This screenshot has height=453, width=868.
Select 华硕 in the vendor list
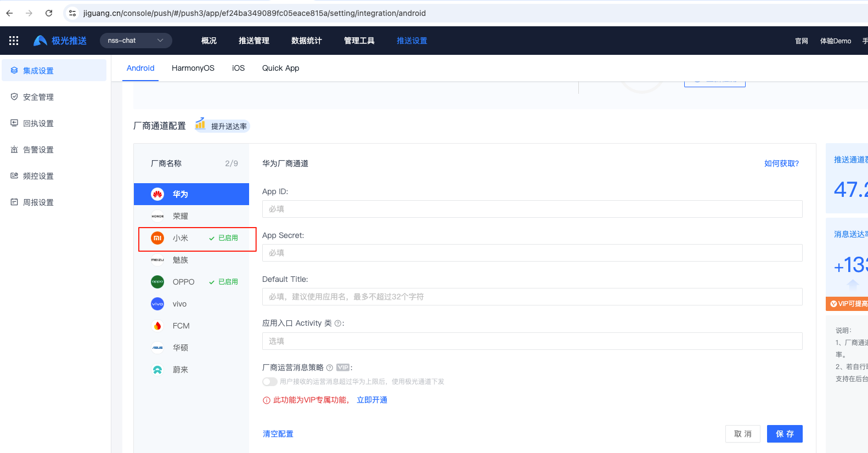[x=191, y=348]
